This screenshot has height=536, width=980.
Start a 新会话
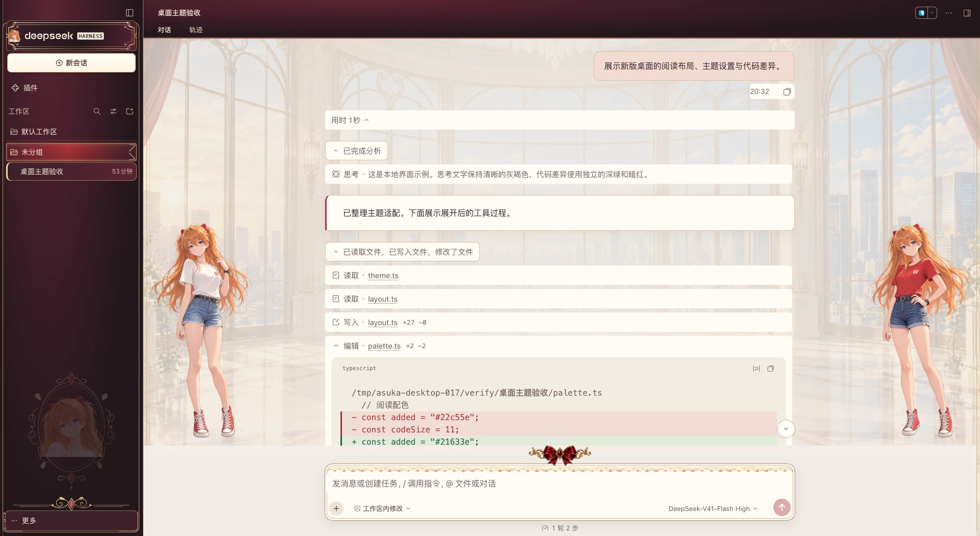tap(71, 63)
